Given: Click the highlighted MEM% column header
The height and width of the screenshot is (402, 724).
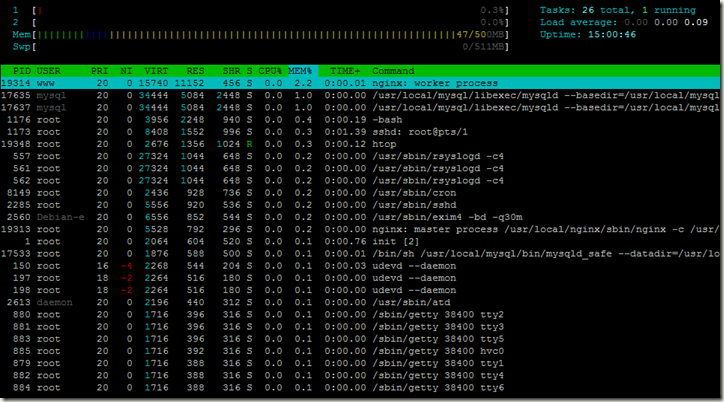Looking at the screenshot, I should 303,71.
